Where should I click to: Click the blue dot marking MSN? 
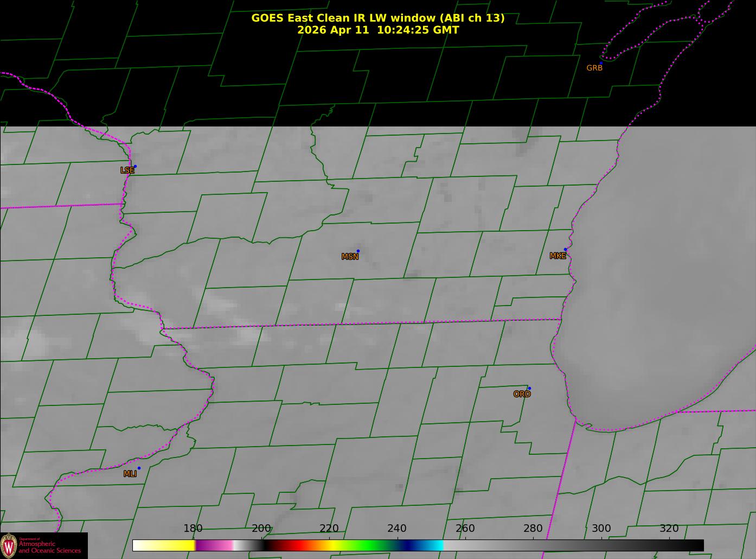click(358, 251)
